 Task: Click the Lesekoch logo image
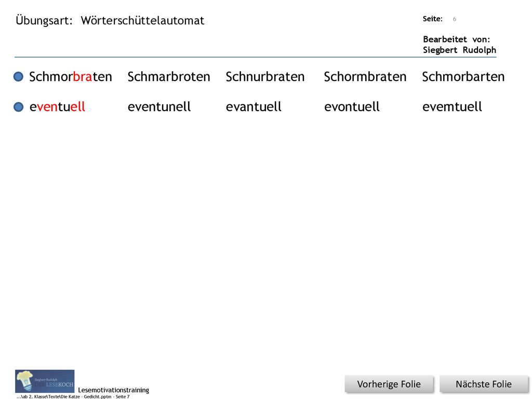(x=45, y=381)
